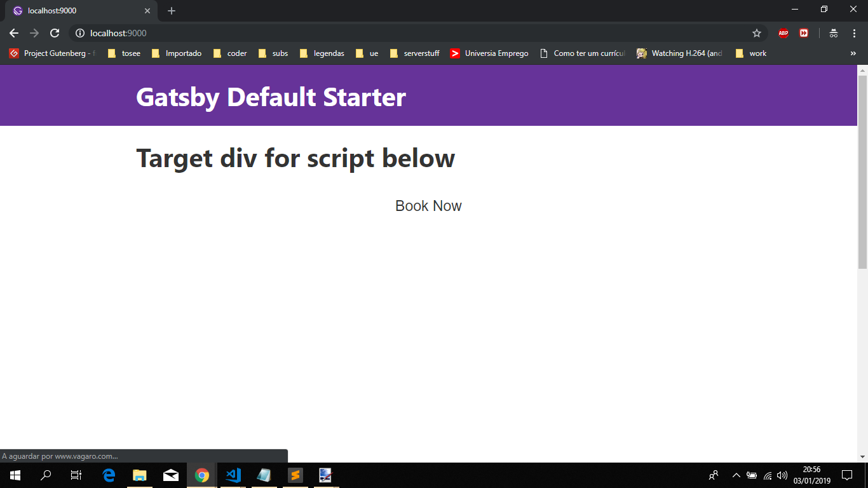868x488 pixels.
Task: Open the Action Center notifications icon
Action: (847, 475)
